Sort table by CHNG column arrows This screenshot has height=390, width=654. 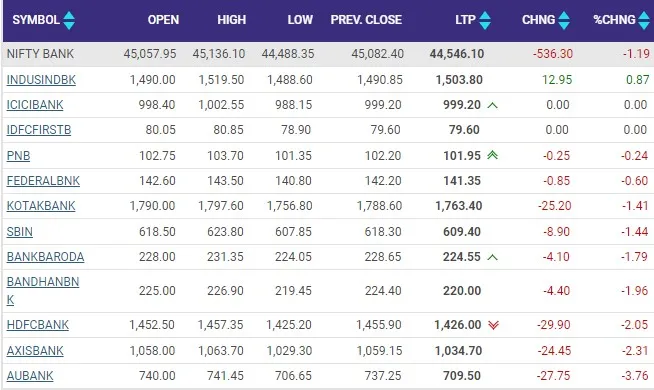564,20
